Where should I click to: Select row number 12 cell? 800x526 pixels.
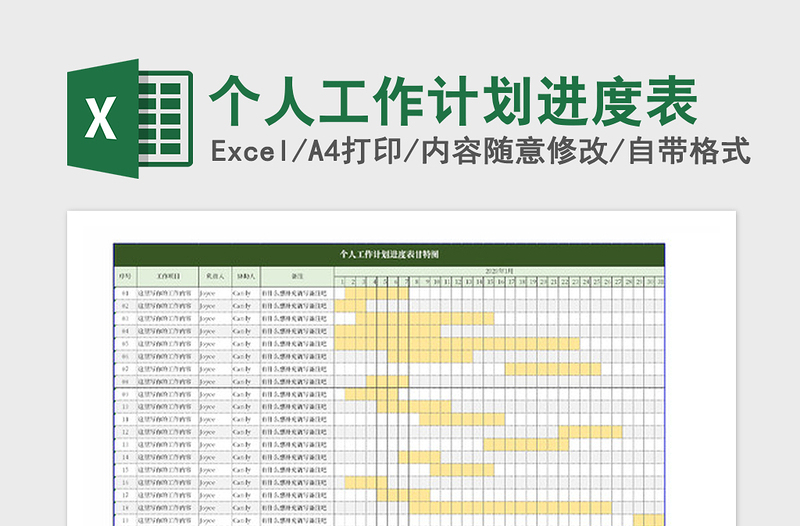coord(125,432)
